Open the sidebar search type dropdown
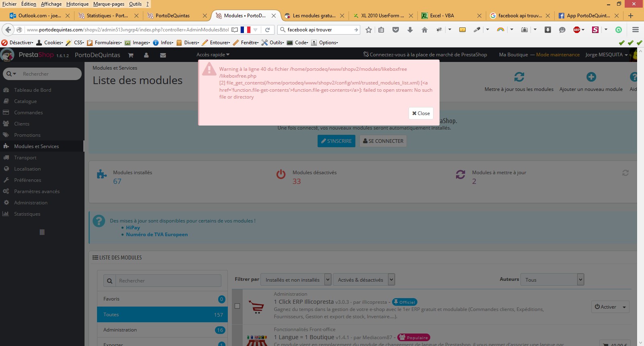The width and height of the screenshot is (644, 346). tap(11, 74)
